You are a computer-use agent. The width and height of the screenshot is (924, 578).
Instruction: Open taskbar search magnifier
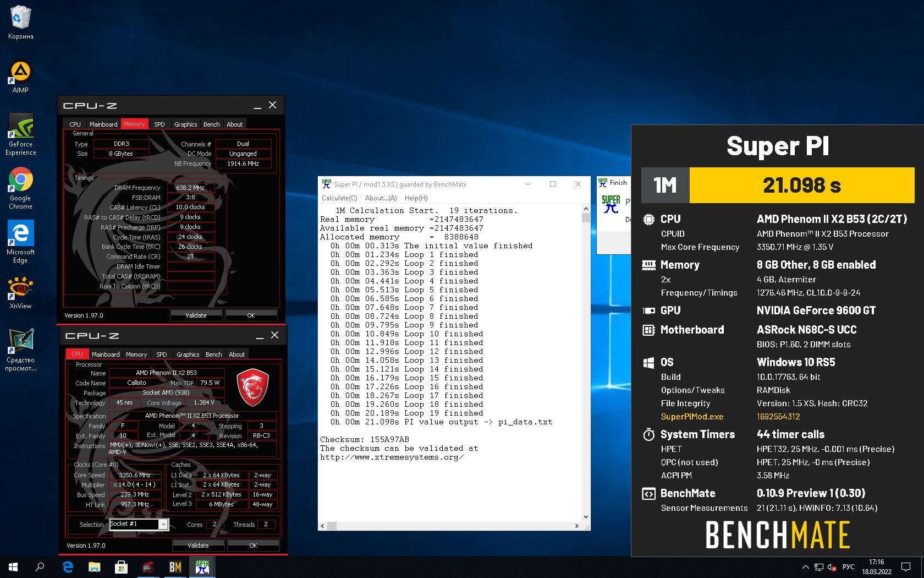point(40,566)
